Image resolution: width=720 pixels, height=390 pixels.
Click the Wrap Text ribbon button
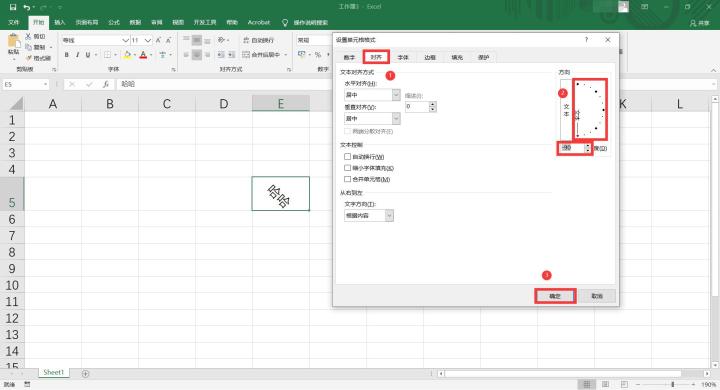click(x=258, y=40)
